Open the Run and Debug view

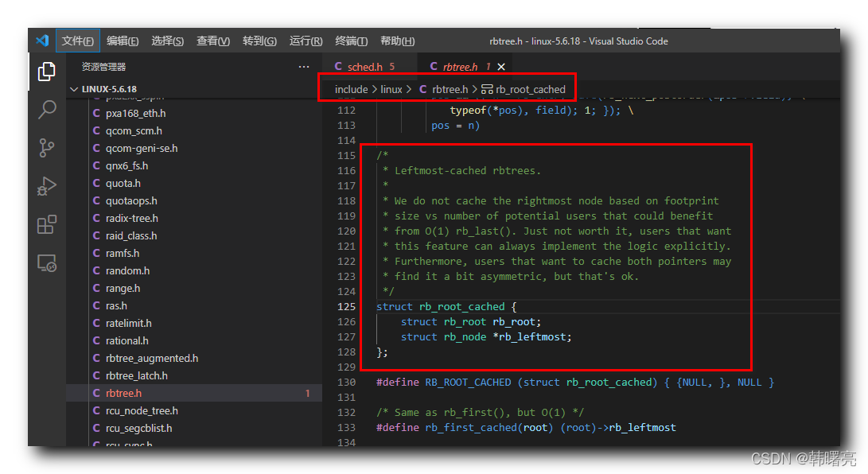[x=46, y=186]
